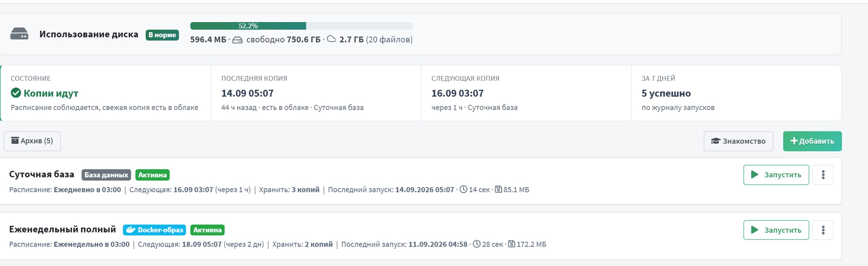868x266 pixels.
Task: Click the 2.7 ГБ (20 файлов) text
Action: (x=376, y=39)
